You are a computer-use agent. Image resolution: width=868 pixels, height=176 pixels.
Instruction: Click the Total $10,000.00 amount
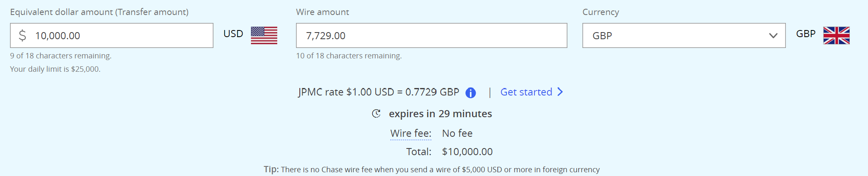(x=467, y=152)
